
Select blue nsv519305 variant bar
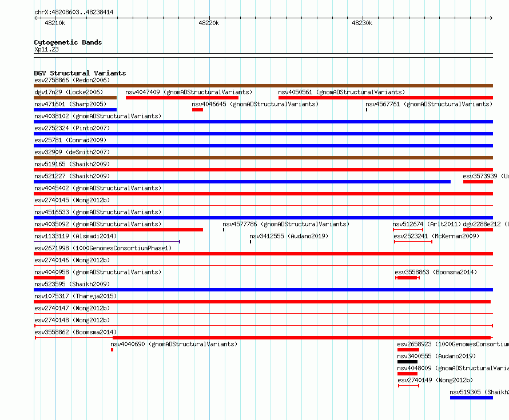pos(471,398)
